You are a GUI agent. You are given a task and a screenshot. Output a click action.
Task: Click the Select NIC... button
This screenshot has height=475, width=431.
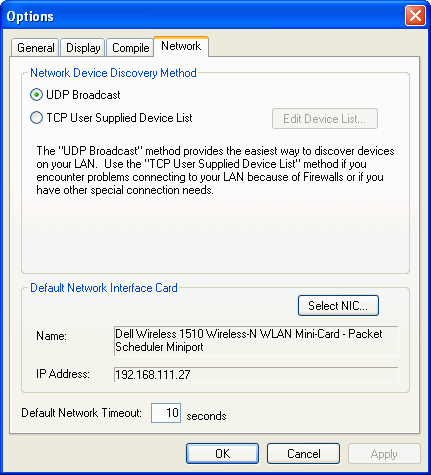(x=338, y=305)
